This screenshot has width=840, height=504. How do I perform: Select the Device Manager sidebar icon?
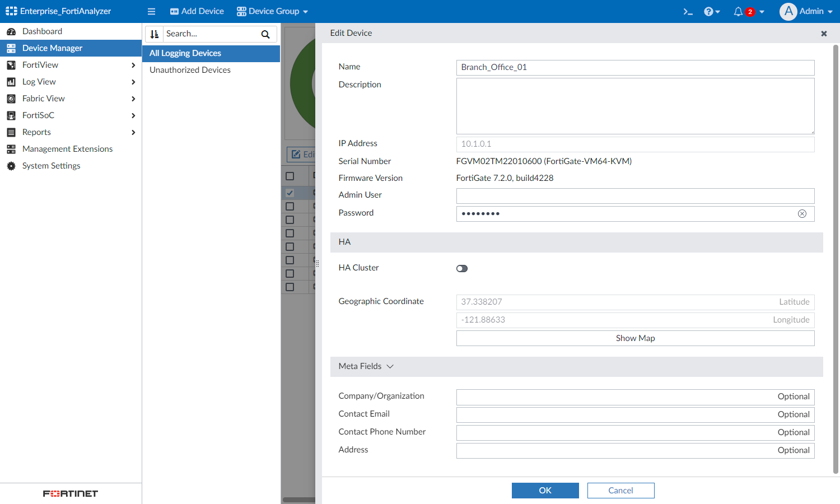tap(11, 48)
